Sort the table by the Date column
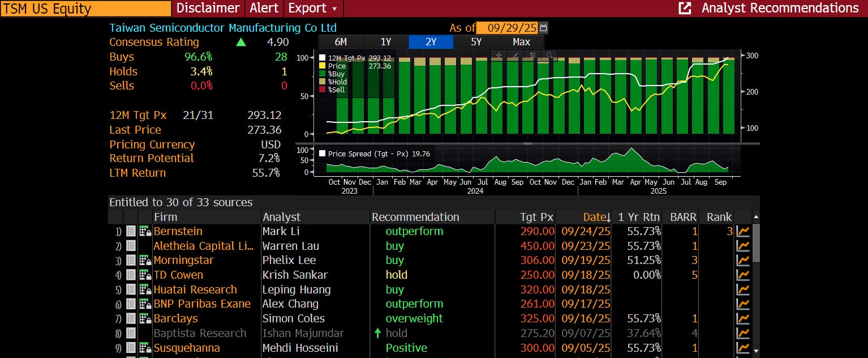This screenshot has width=868, height=358. 596,217
